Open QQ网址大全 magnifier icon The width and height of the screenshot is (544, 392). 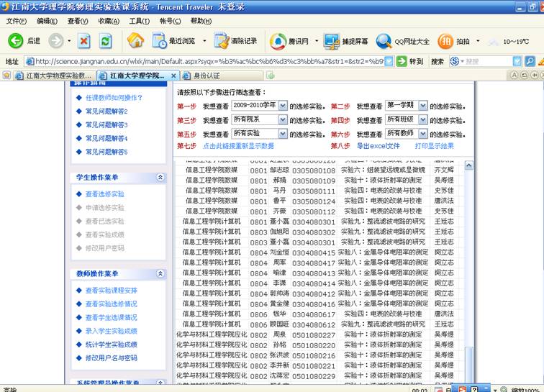pyautogui.click(x=384, y=41)
